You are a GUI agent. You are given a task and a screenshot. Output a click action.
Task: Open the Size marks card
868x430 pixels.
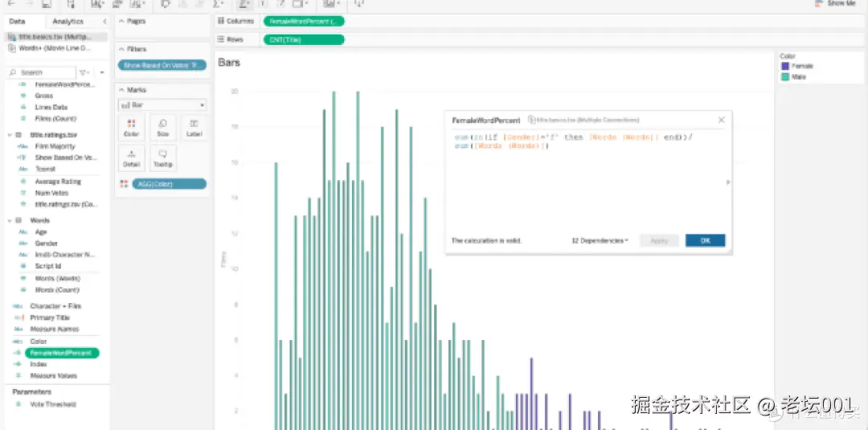pos(162,127)
